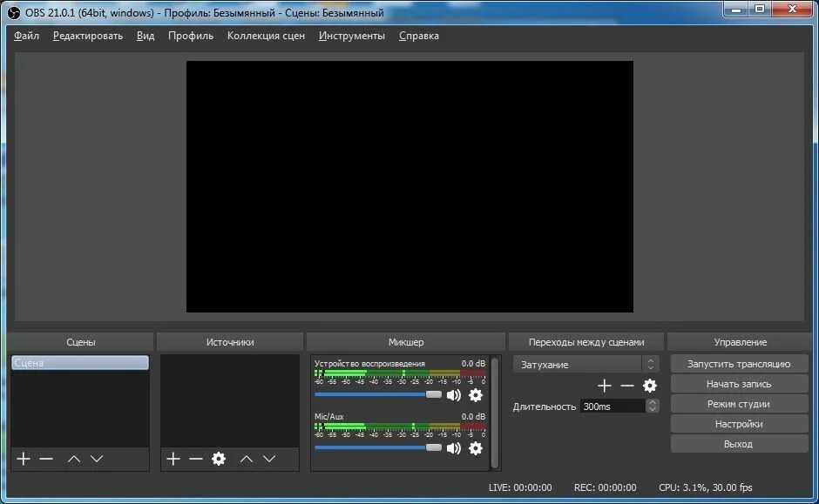This screenshot has width=819, height=504.
Task: Open Коллекция сцен menu
Action: pyautogui.click(x=266, y=36)
